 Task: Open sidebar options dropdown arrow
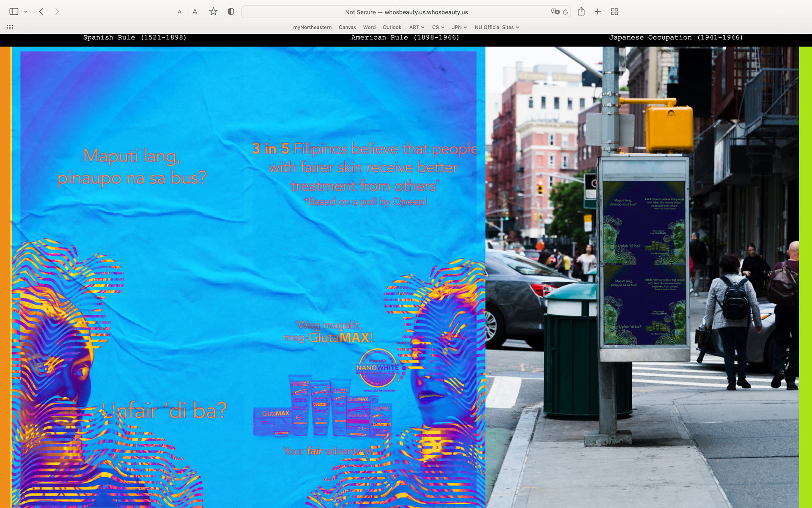click(26, 12)
